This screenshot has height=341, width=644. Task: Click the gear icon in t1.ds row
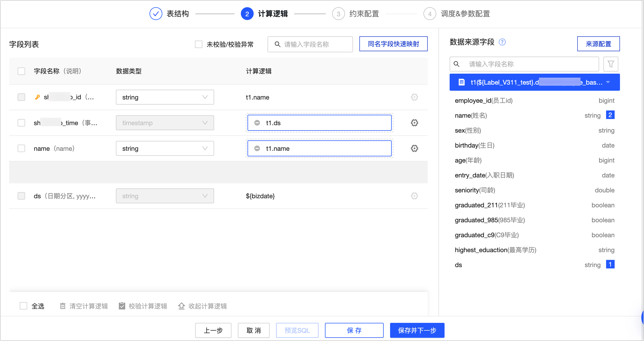click(414, 123)
